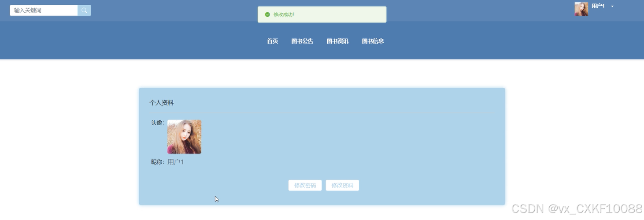Click the 头像: label
The width and height of the screenshot is (644, 220).
coord(158,123)
